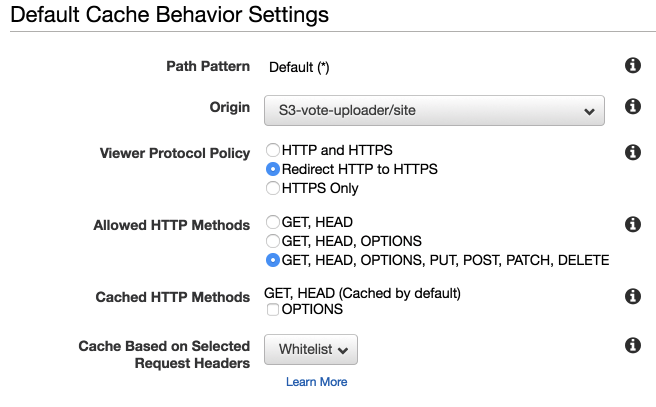The width and height of the screenshot is (656, 407).
Task: Click the info icon for Path Pattern
Action: [x=632, y=66]
